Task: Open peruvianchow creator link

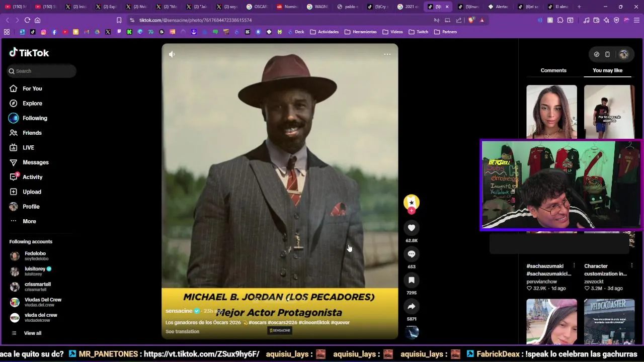Action: pyautogui.click(x=541, y=282)
